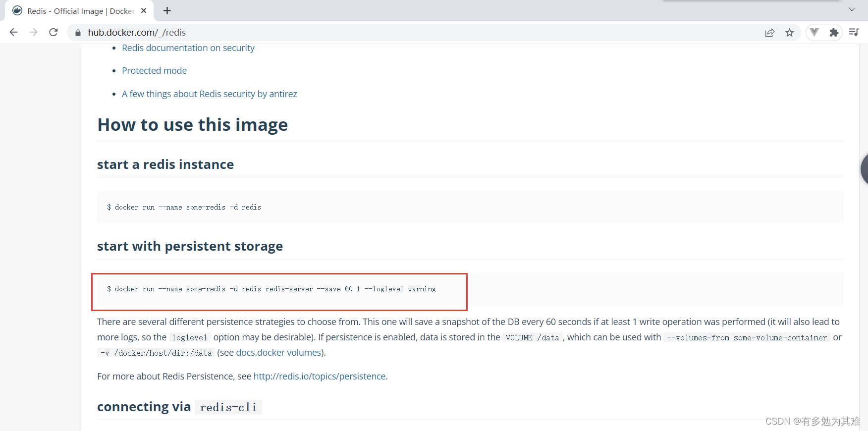Viewport: 868px width, 431px height.
Task: Click the start a redis instance heading
Action: tap(165, 164)
